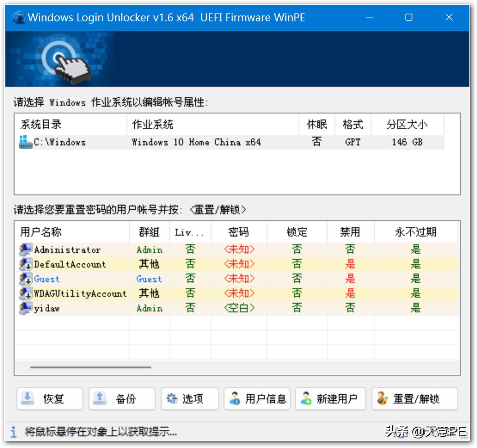This screenshot has height=448, width=477.
Task: Click the 系统目录 column header
Action: tap(71, 125)
